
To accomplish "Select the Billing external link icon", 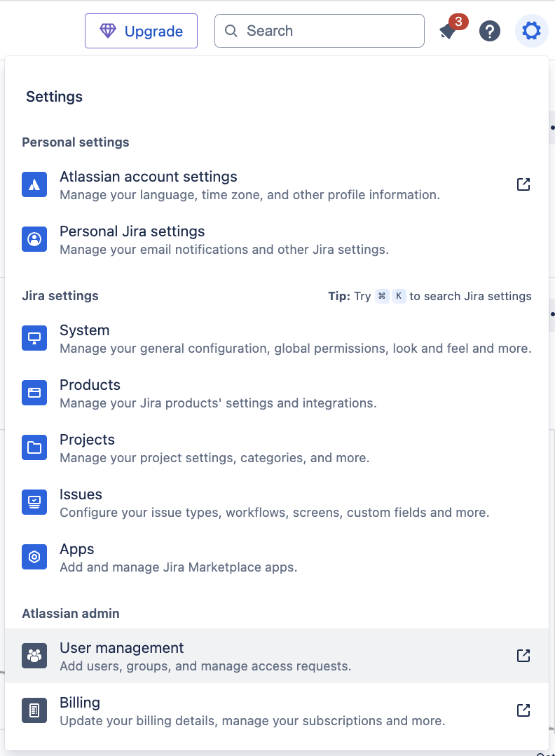I will click(523, 710).
